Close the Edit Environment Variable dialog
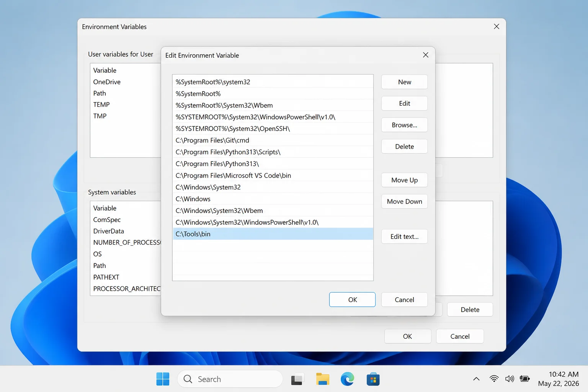The width and height of the screenshot is (588, 392). point(425,55)
